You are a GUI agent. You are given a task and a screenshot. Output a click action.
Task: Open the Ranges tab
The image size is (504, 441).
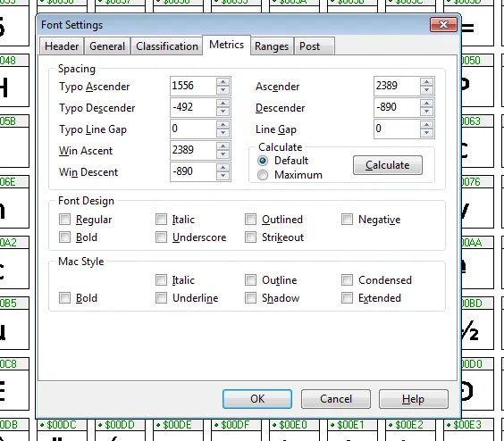[x=272, y=46]
